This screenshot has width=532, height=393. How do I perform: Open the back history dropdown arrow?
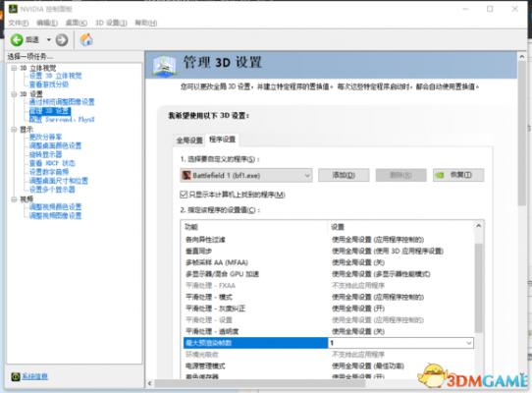click(x=48, y=40)
